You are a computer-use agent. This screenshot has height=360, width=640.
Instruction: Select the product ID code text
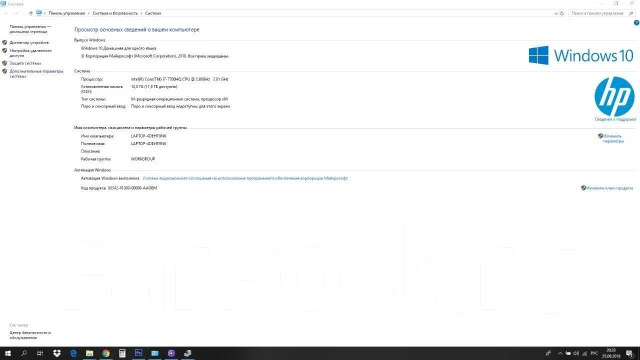tap(132, 188)
